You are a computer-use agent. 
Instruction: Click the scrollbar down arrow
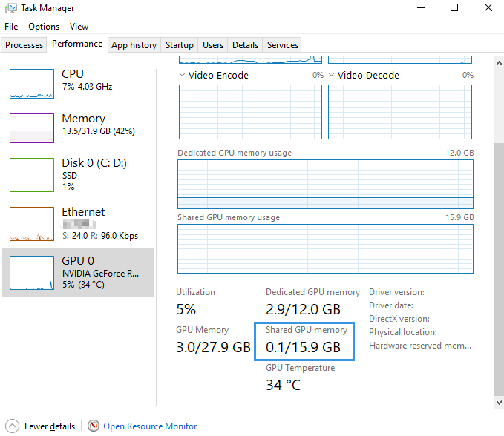point(499,403)
